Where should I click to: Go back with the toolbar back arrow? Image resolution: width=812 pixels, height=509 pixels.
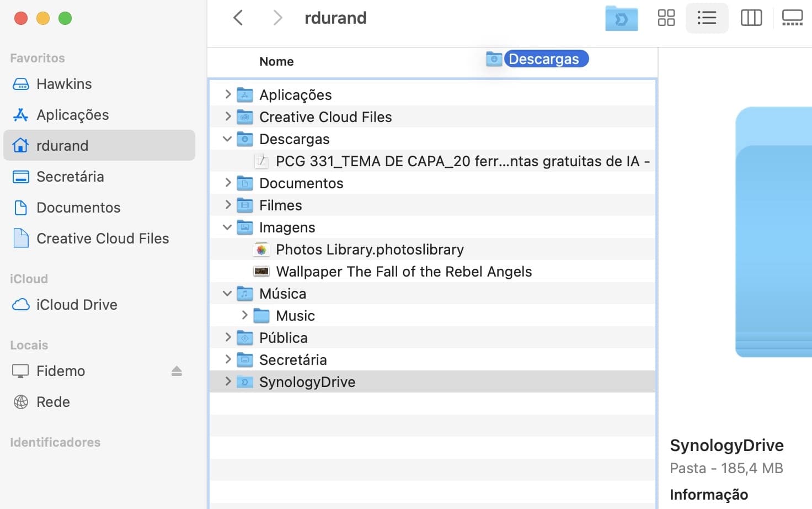coord(238,18)
